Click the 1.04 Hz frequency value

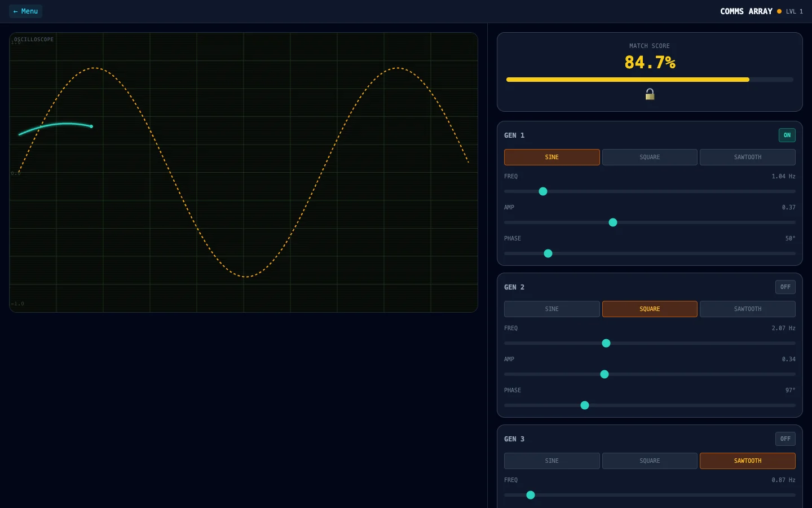click(783, 176)
